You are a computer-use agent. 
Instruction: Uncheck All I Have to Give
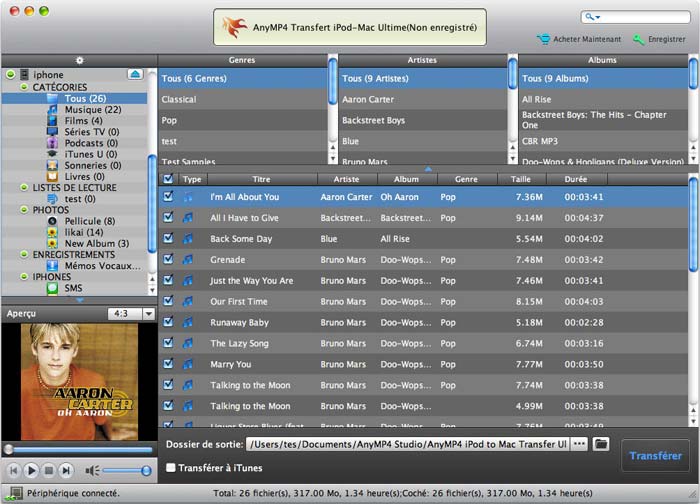(168, 217)
